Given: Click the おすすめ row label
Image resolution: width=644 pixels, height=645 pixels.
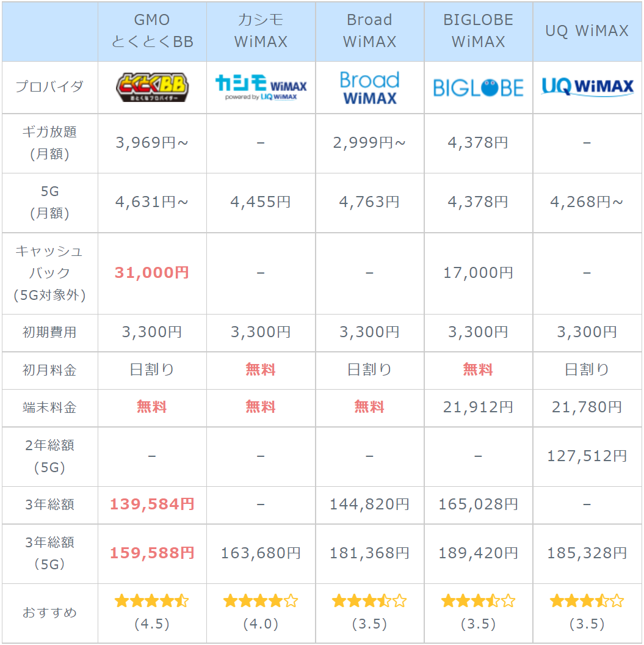Looking at the screenshot, I should (49, 613).
